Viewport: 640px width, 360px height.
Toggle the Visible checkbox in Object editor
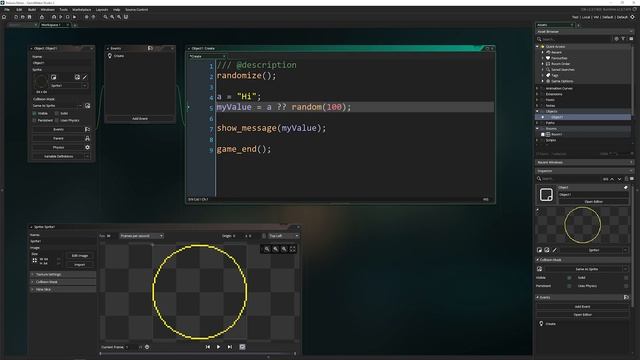(x=35, y=113)
